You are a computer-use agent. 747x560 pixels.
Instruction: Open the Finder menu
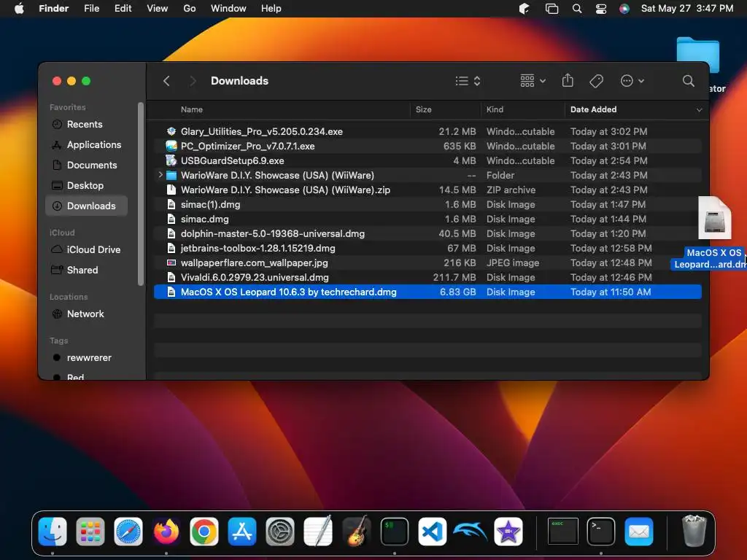coord(53,9)
